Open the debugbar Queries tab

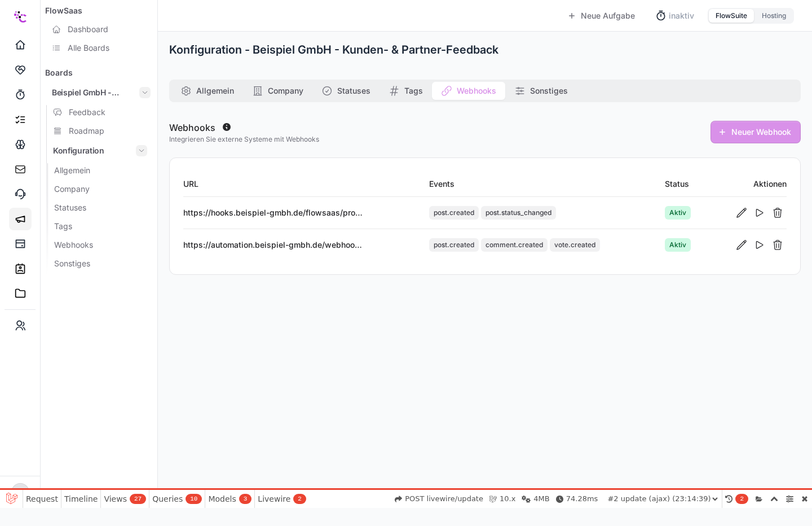click(x=176, y=499)
